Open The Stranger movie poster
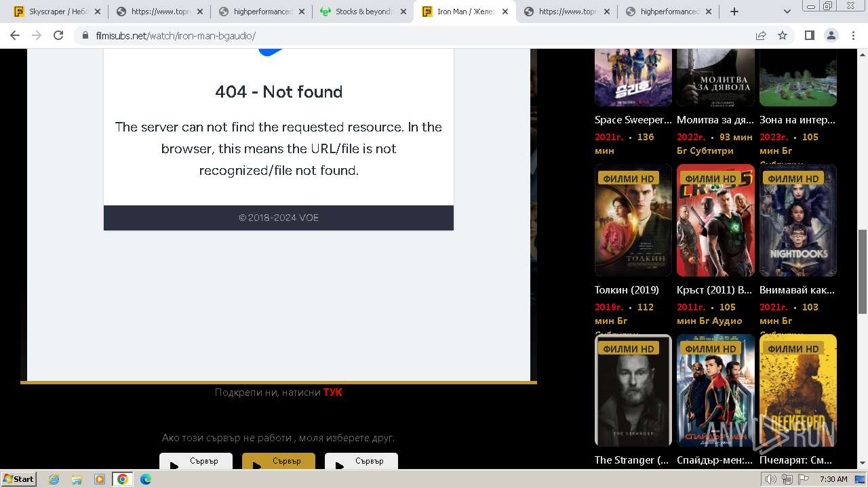This screenshot has width=868, height=488. [633, 390]
